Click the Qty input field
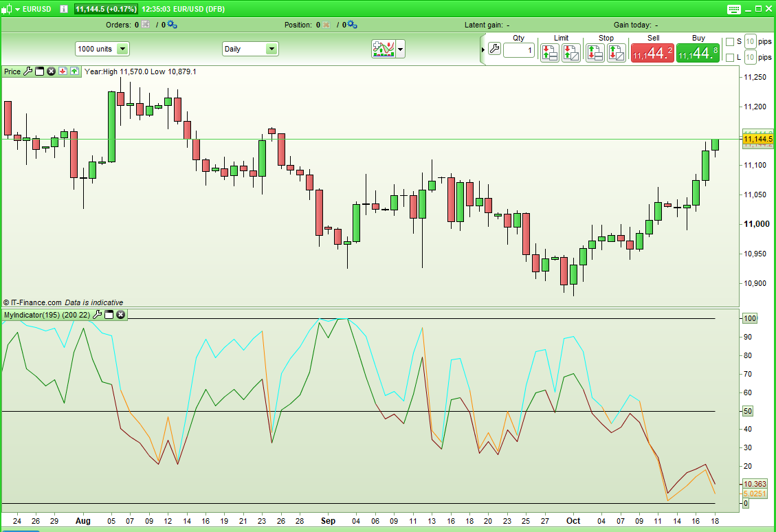This screenshot has width=776, height=532. [519, 50]
